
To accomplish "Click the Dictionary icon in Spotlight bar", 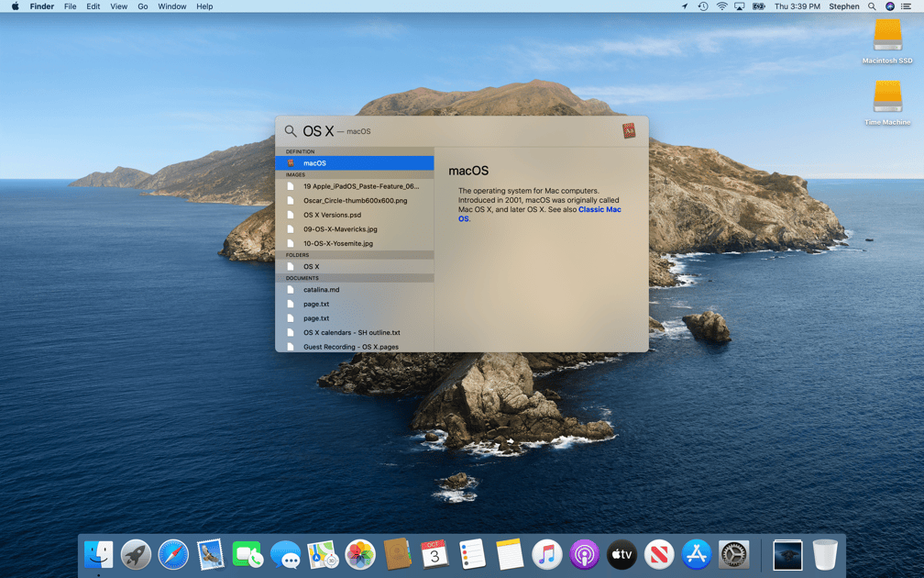I will pos(629,130).
